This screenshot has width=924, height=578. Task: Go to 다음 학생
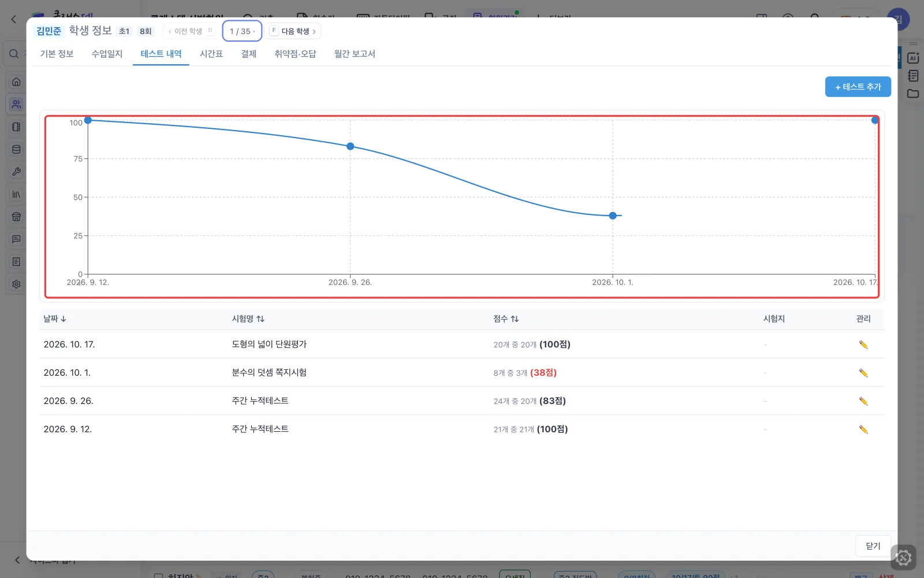pyautogui.click(x=293, y=31)
